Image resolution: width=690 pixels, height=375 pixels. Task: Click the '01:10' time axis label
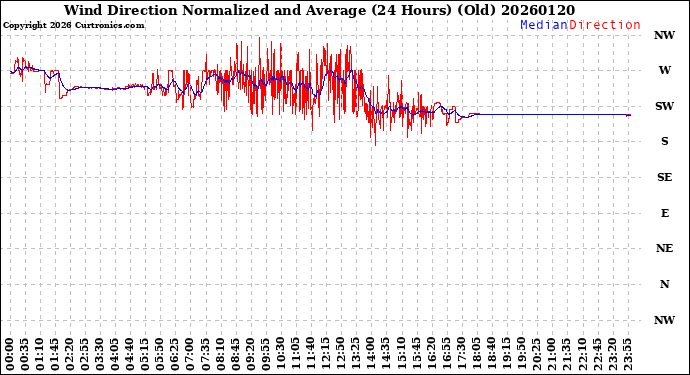coord(40,354)
